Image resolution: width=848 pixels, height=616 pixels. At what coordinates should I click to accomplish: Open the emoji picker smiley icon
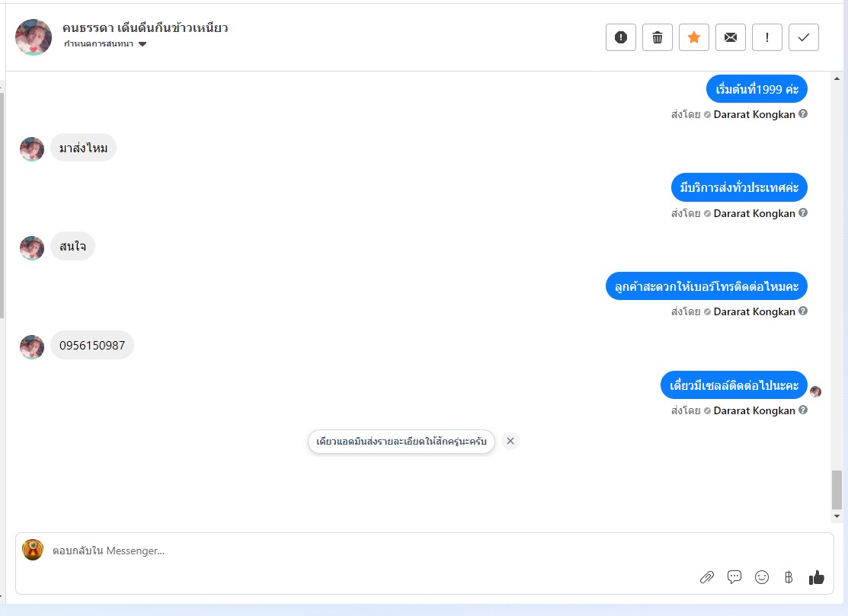[762, 577]
